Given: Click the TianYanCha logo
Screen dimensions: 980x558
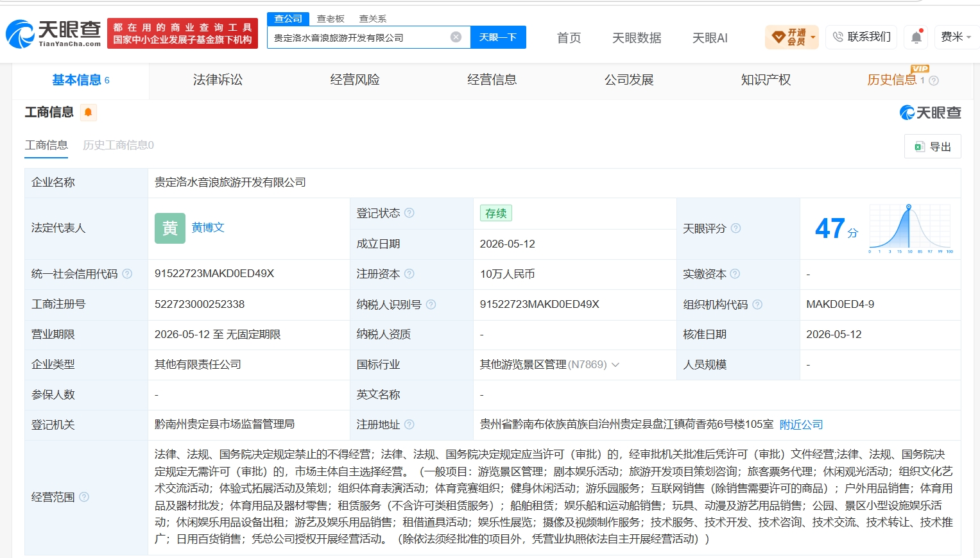Looking at the screenshot, I should (53, 34).
